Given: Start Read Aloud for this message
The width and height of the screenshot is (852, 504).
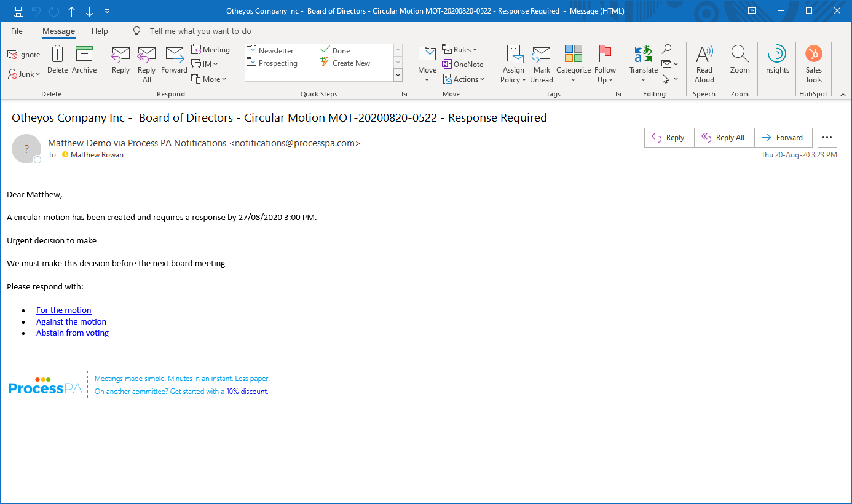Looking at the screenshot, I should coord(704,64).
